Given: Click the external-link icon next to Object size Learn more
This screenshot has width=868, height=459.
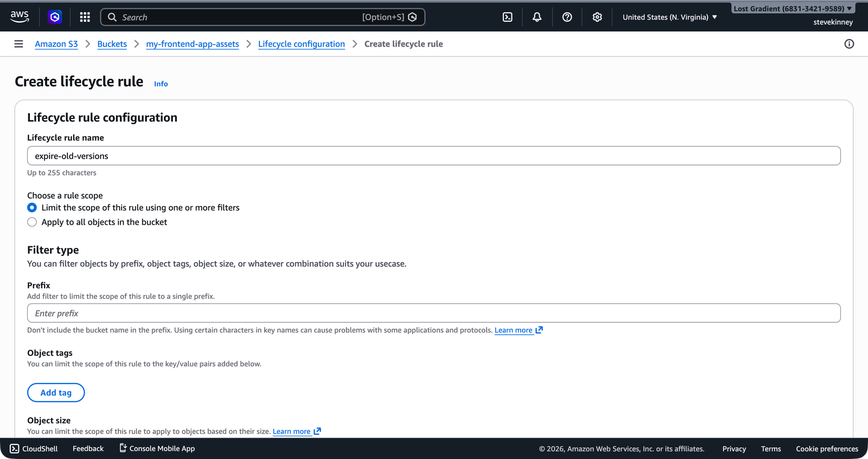Looking at the screenshot, I should click(317, 431).
